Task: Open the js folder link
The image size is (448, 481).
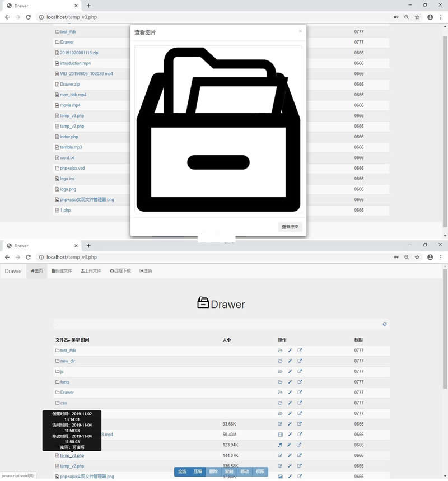Action: 62,371
